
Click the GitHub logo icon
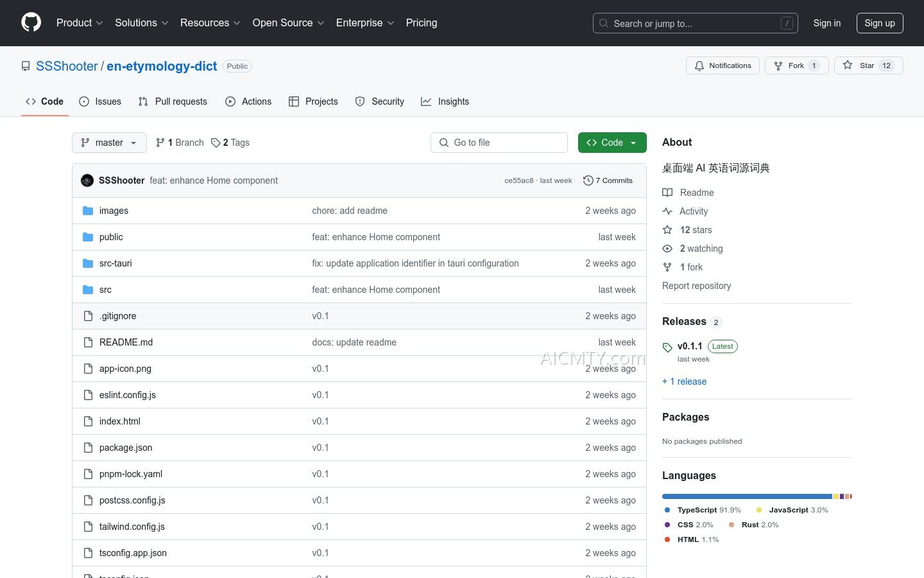[31, 22]
